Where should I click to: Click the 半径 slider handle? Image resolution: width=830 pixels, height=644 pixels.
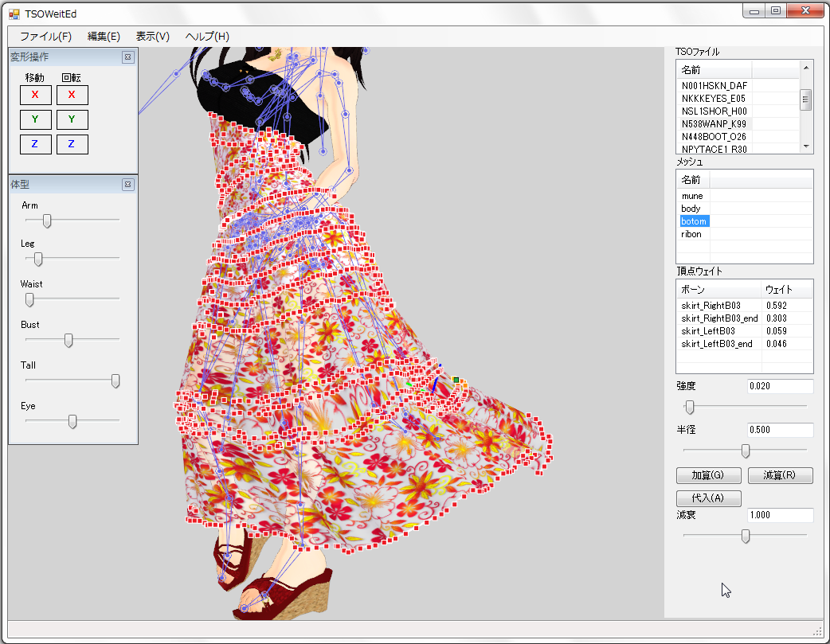tap(746, 451)
